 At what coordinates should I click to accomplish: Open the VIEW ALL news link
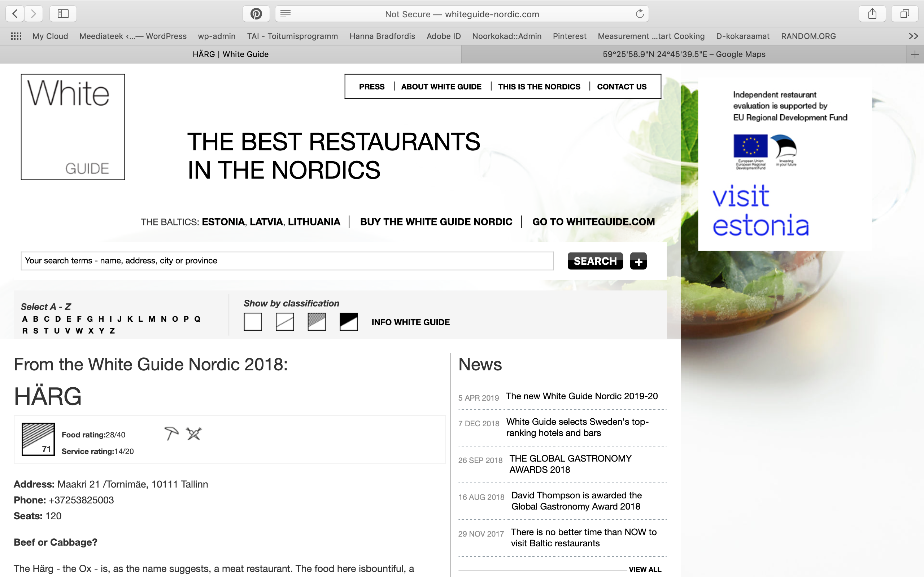point(645,569)
